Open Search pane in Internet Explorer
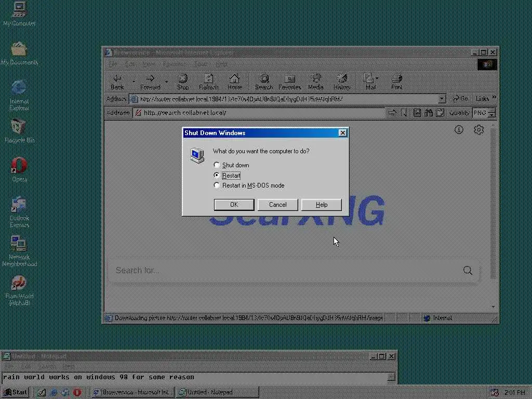Image resolution: width=532 pixels, height=399 pixels. [264, 82]
